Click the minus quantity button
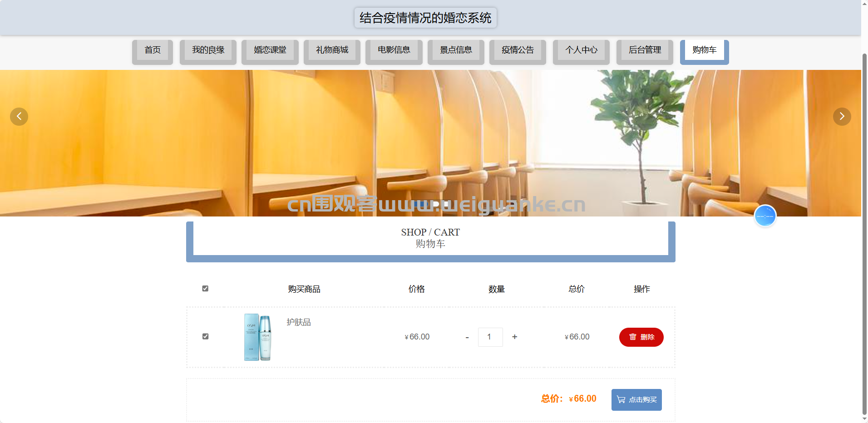The width and height of the screenshot is (868, 423). pyautogui.click(x=467, y=337)
